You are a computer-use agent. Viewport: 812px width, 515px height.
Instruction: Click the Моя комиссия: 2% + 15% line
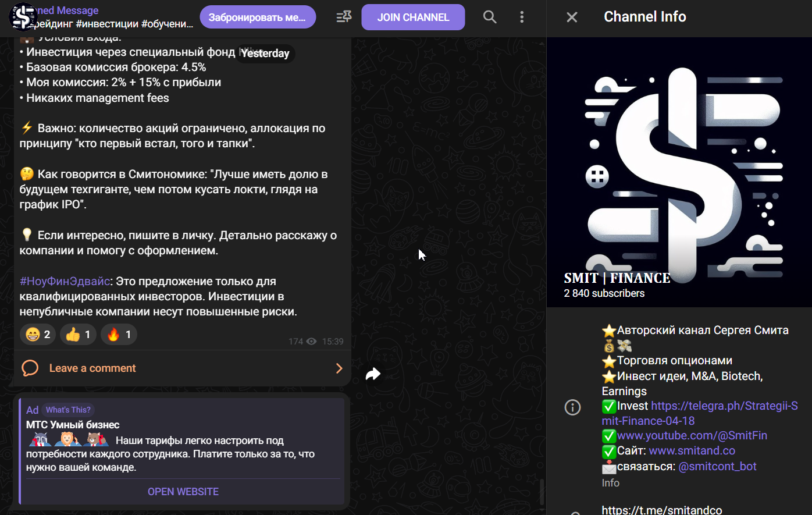120,82
